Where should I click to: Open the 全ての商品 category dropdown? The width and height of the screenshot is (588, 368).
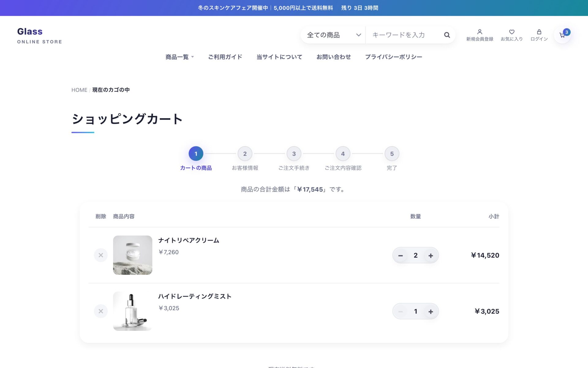pos(334,35)
